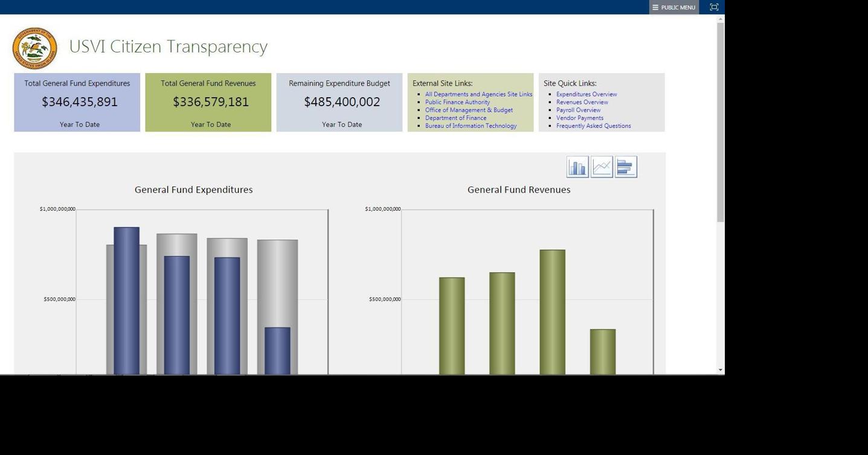The image size is (868, 455).
Task: Open the Vendor Payments quick link
Action: pos(580,118)
